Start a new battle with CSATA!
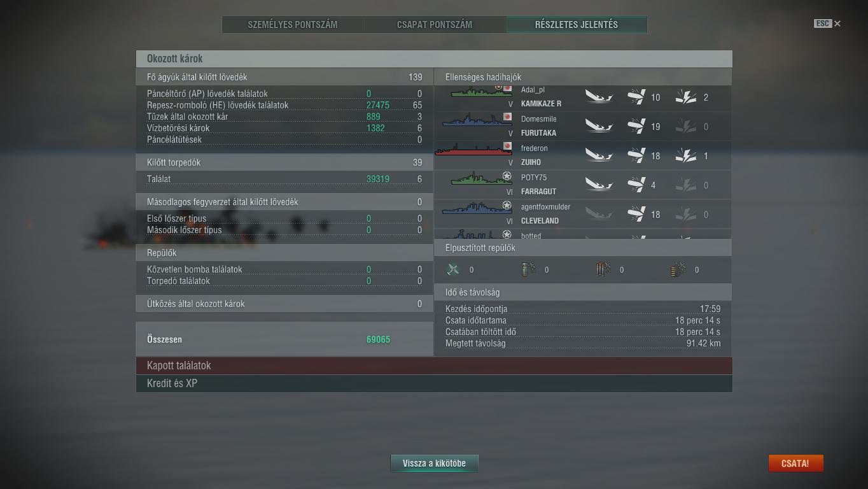The width and height of the screenshot is (868, 489). (x=795, y=464)
